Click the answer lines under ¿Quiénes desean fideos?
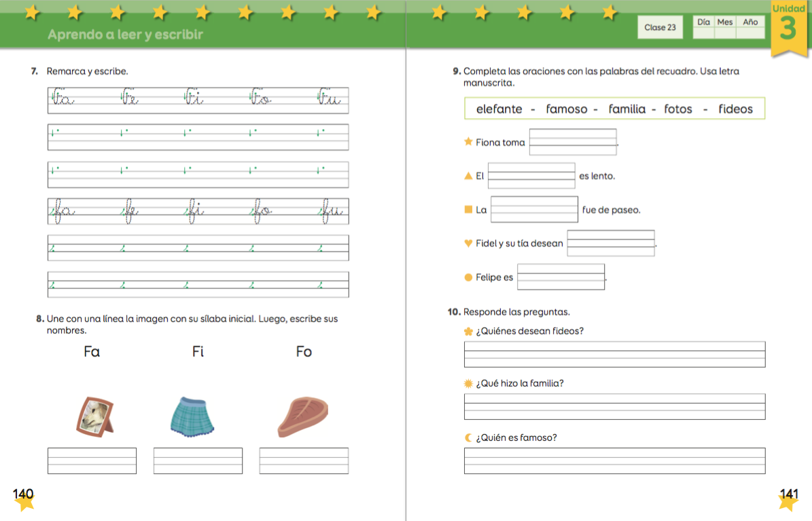Image resolution: width=812 pixels, height=521 pixels. pyautogui.click(x=614, y=354)
